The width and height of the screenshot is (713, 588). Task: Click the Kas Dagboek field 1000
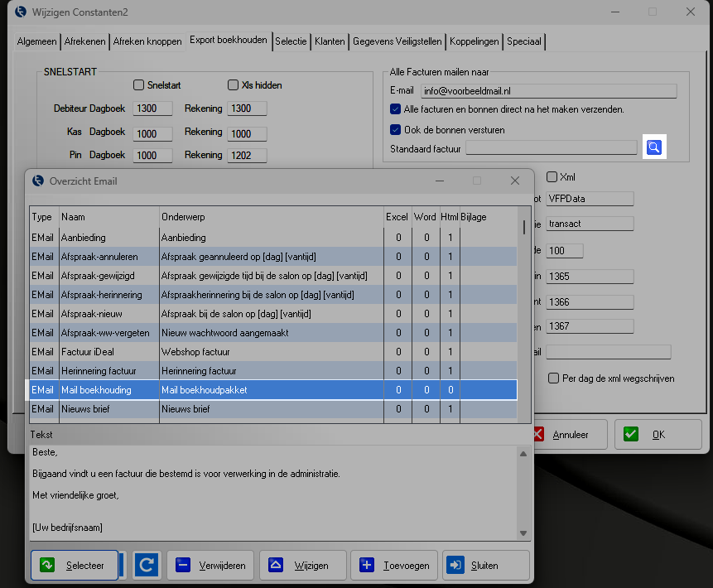pyautogui.click(x=152, y=133)
